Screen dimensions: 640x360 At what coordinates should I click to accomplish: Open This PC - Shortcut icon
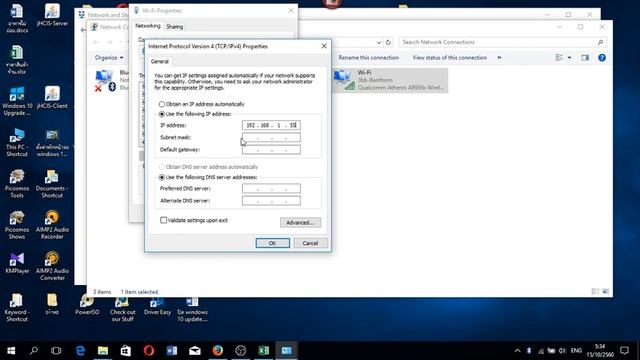[17, 142]
